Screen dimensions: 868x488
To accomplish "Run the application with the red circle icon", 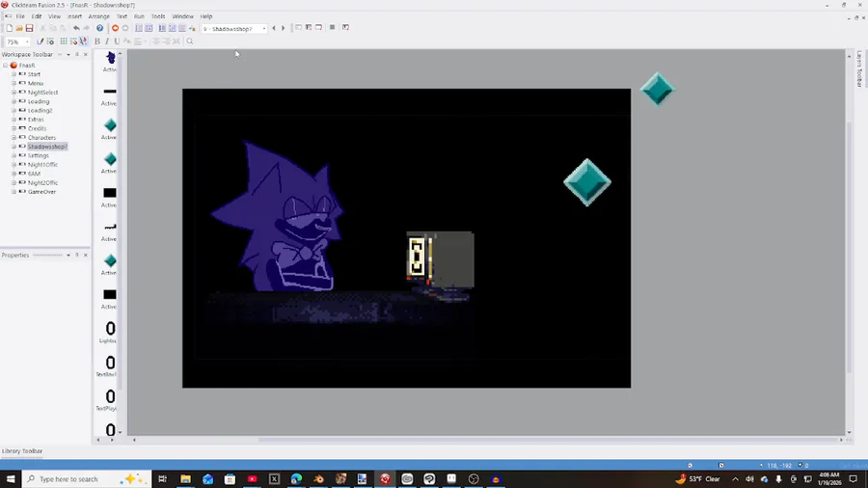I will click(115, 28).
